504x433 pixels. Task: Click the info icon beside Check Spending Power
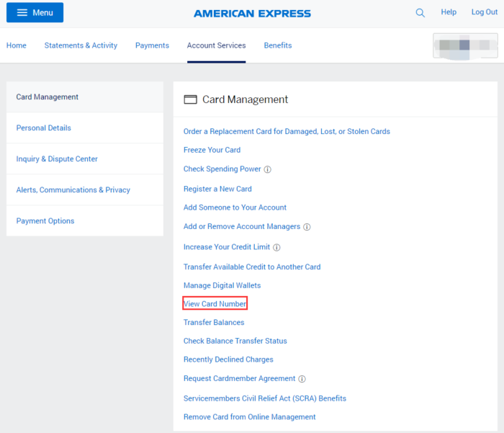click(x=267, y=169)
